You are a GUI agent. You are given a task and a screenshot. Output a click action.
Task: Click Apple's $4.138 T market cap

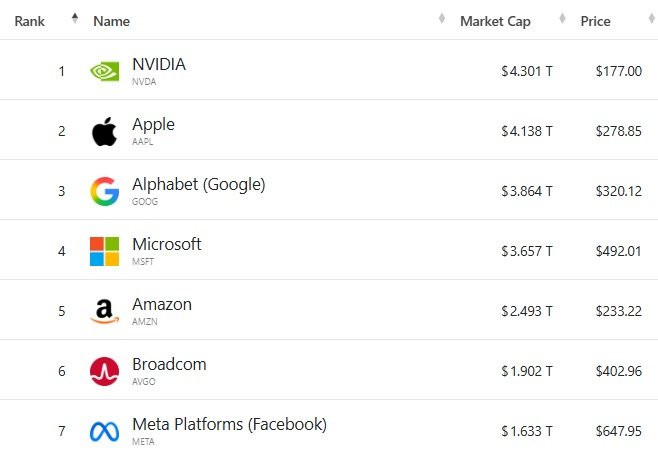[x=527, y=131]
